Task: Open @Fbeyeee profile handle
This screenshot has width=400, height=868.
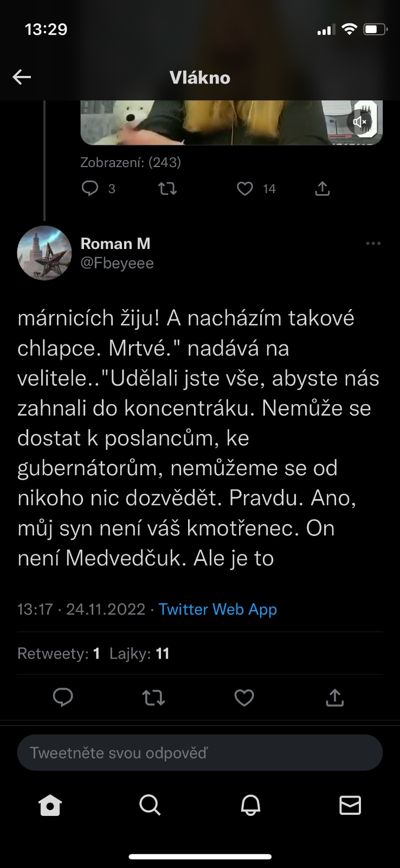Action: point(117,263)
